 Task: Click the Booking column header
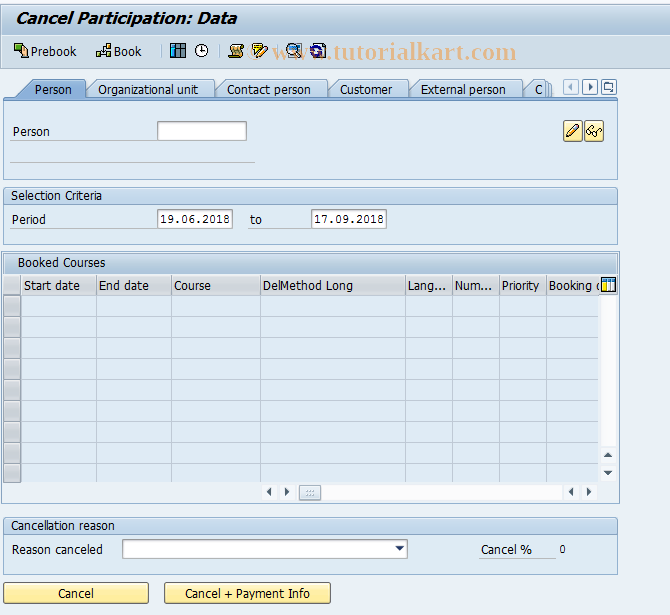click(573, 285)
